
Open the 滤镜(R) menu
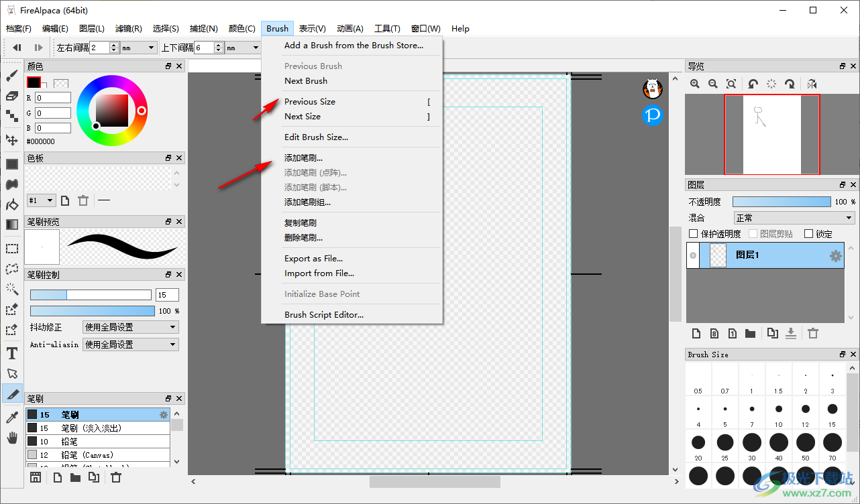(x=128, y=29)
